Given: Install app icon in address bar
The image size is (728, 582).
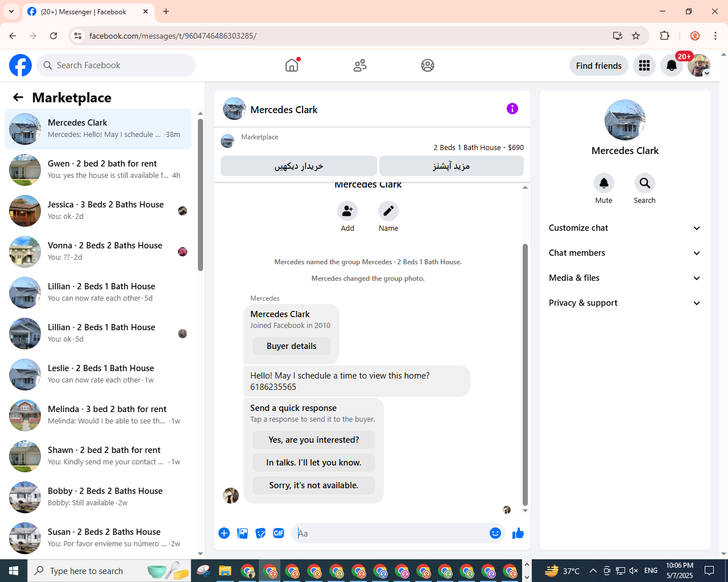Looking at the screenshot, I should 618,36.
